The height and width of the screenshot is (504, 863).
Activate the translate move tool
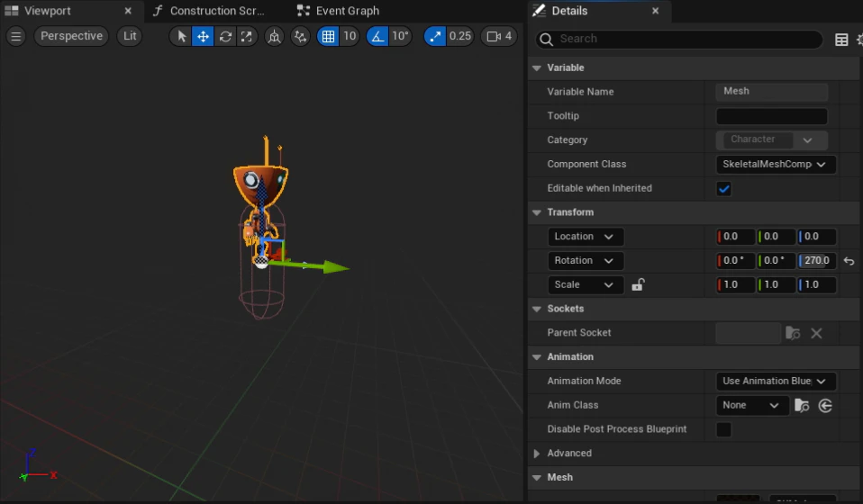click(203, 36)
